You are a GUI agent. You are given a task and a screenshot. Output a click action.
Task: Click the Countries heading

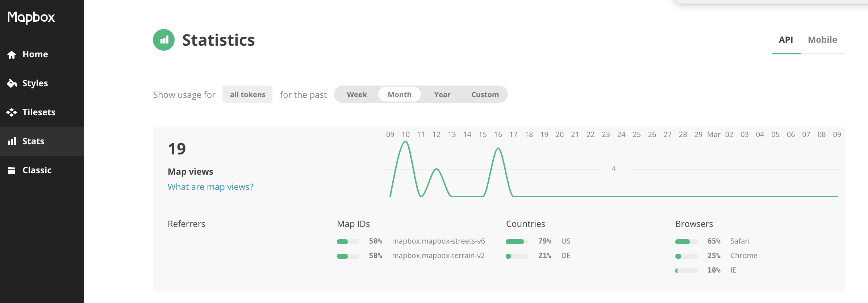526,224
